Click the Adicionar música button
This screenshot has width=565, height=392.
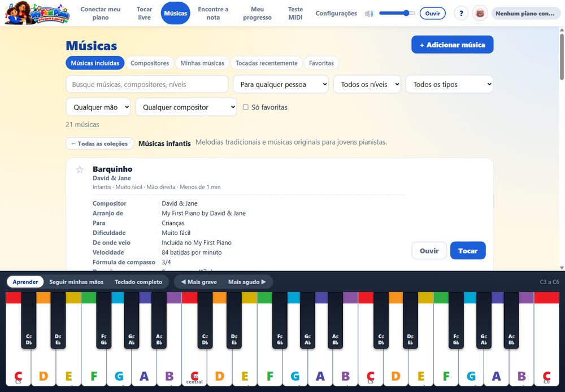tap(452, 45)
